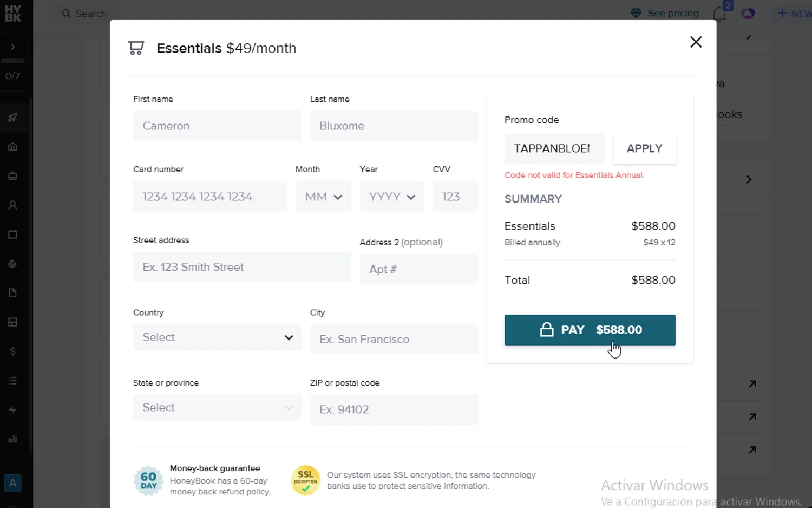Click the + NEW button
Screen dimensions: 812x508
[x=794, y=13]
